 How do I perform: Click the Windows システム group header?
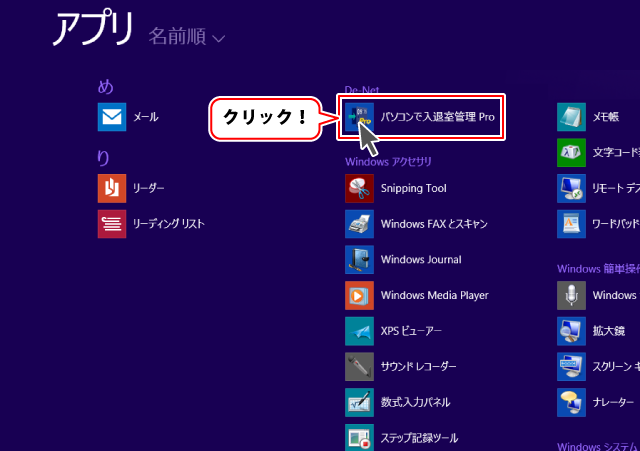click(x=598, y=446)
